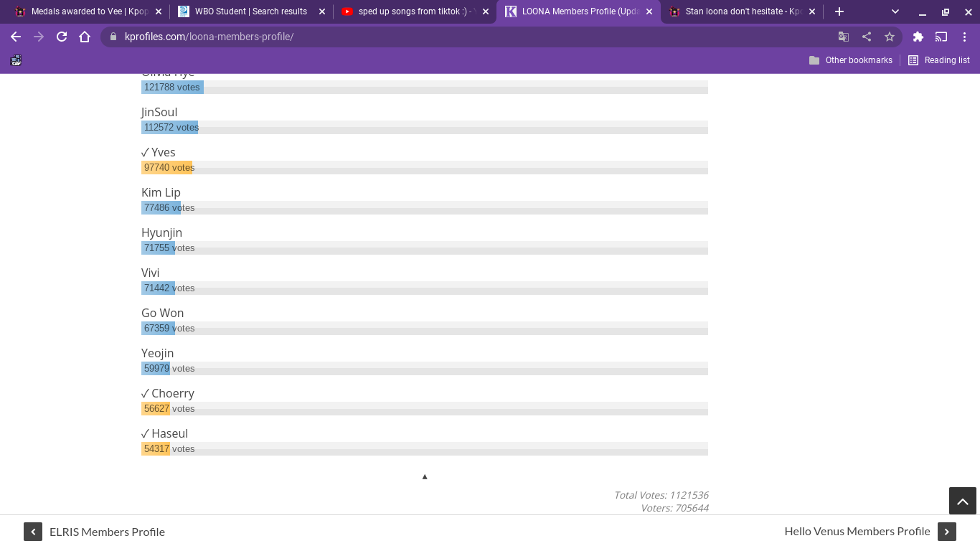This screenshot has height=551, width=980.
Task: Collapse the poll results with the small triangle
Action: [x=425, y=476]
